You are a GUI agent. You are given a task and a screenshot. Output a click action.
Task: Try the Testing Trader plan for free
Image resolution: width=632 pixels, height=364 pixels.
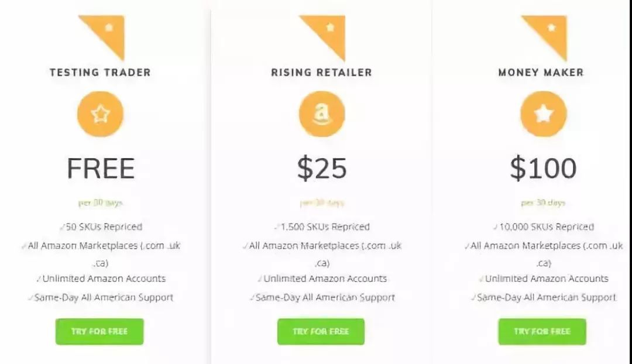99,331
